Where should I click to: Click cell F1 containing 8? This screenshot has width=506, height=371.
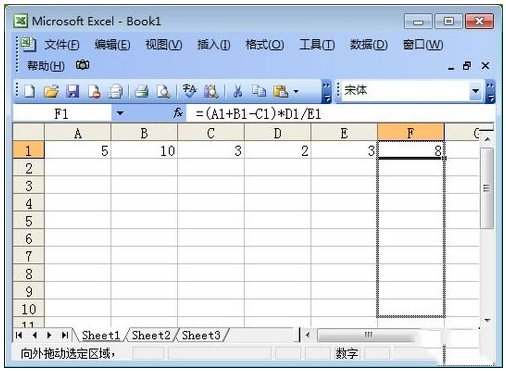point(411,151)
